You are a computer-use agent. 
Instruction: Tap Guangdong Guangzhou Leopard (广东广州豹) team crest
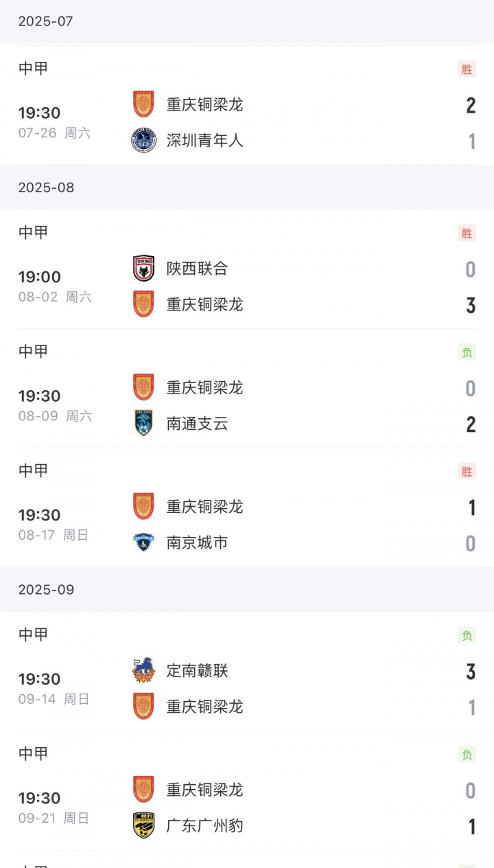click(x=143, y=825)
